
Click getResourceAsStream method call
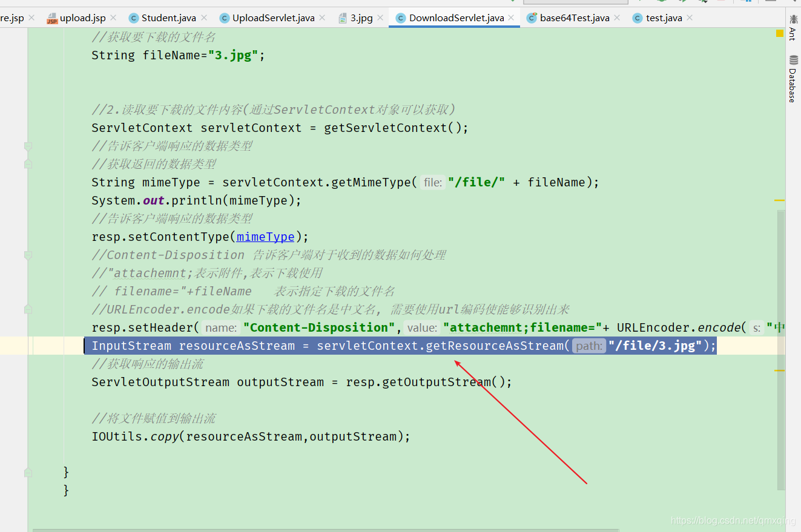tap(495, 346)
